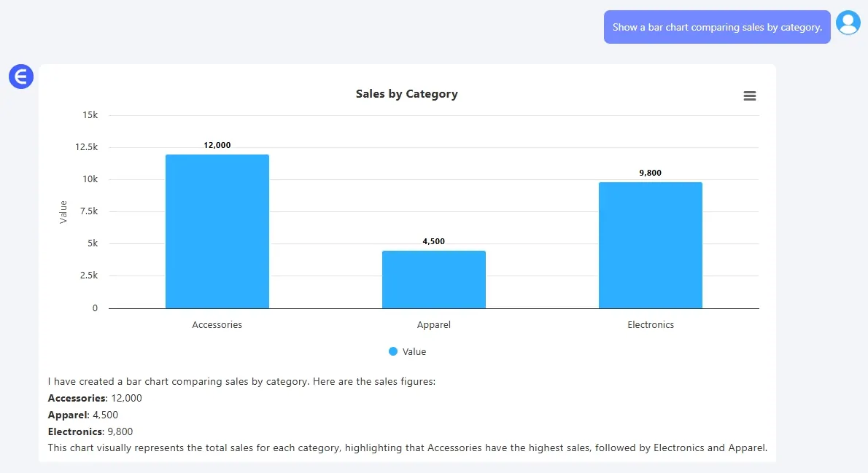This screenshot has height=473, width=868.
Task: Click the 9,800 data label
Action: coord(650,173)
